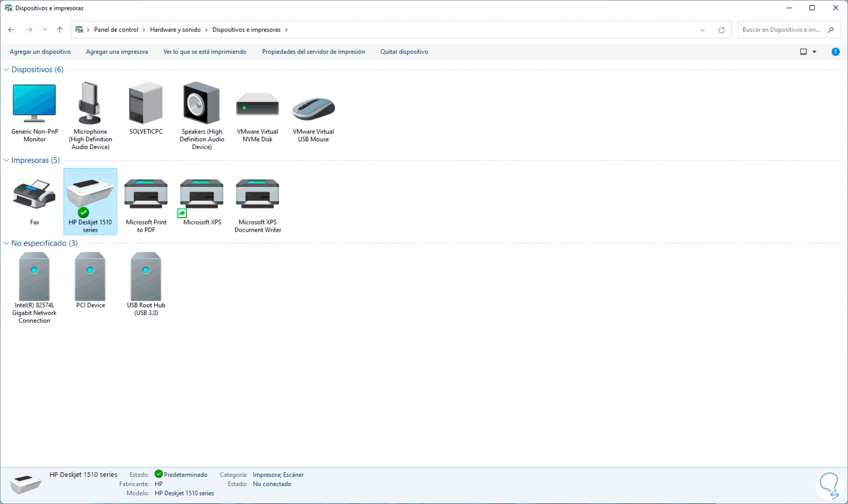Image resolution: width=848 pixels, height=504 pixels.
Task: Select the Generic Non-PnP Monitor device icon
Action: coord(34,103)
